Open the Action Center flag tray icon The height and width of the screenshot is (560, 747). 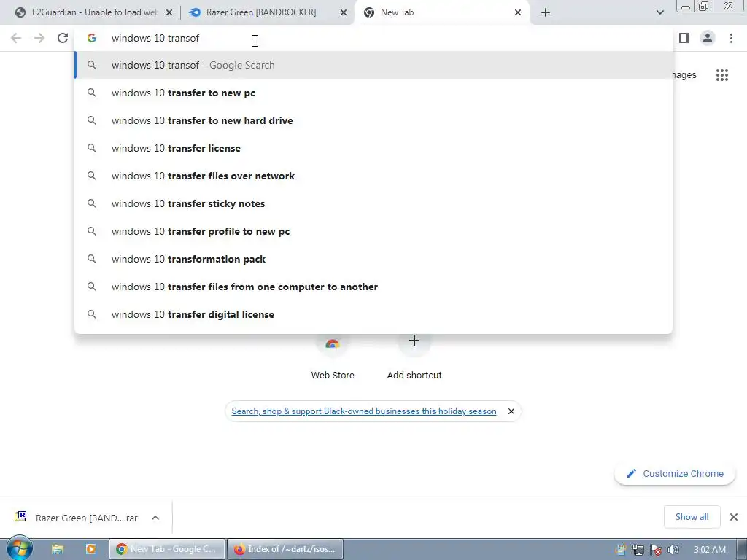point(656,550)
